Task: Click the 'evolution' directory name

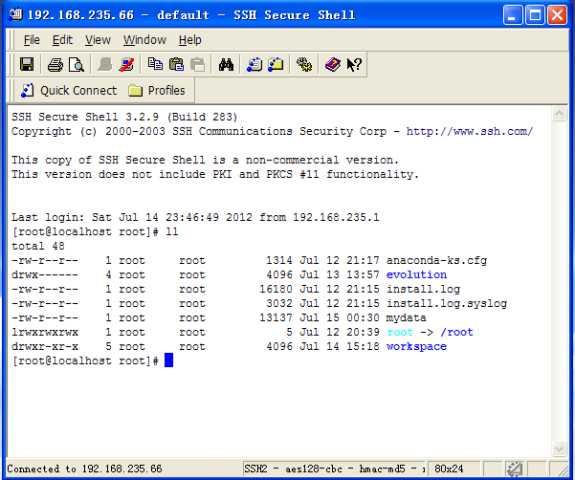Action: [416, 275]
